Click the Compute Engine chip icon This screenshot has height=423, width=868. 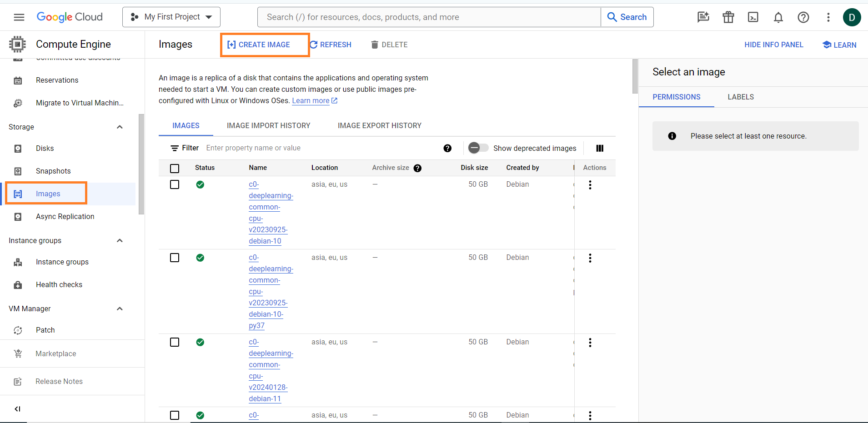pyautogui.click(x=17, y=44)
